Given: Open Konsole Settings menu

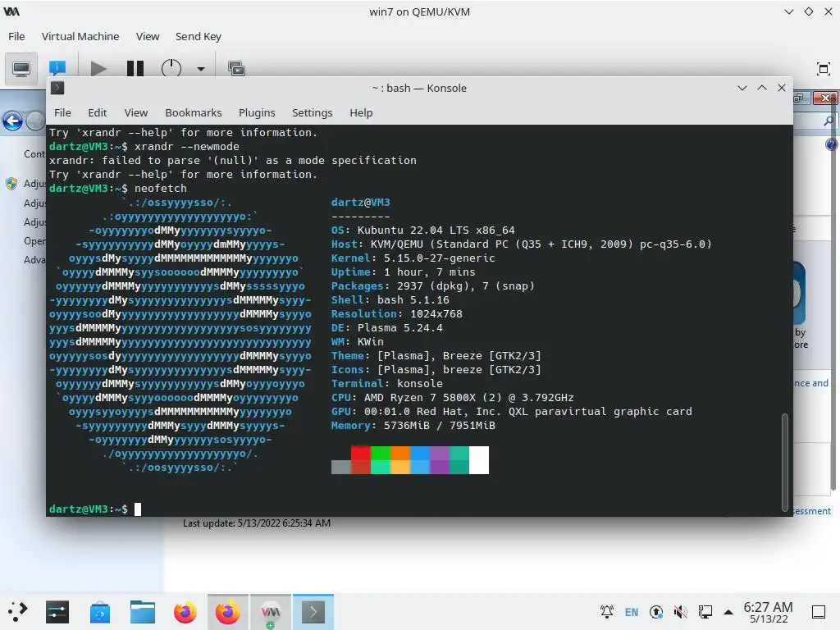Looking at the screenshot, I should pos(313,112).
